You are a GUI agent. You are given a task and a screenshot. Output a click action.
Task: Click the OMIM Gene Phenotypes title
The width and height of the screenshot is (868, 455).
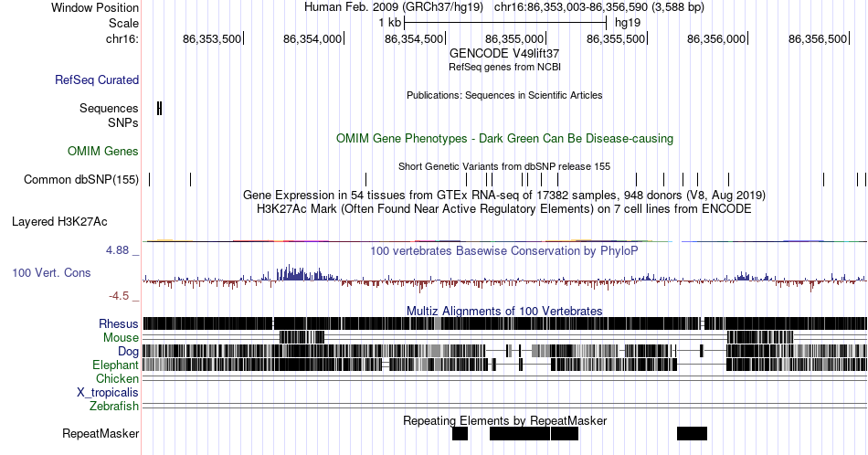[504, 138]
